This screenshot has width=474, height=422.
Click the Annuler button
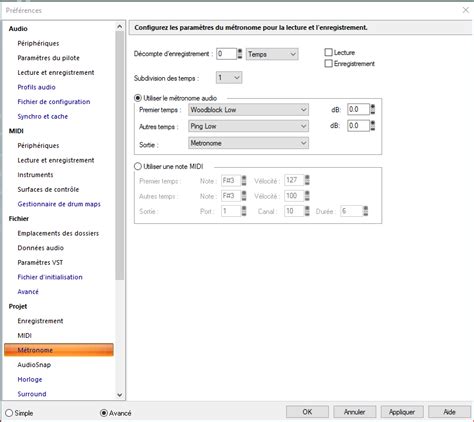point(355,412)
